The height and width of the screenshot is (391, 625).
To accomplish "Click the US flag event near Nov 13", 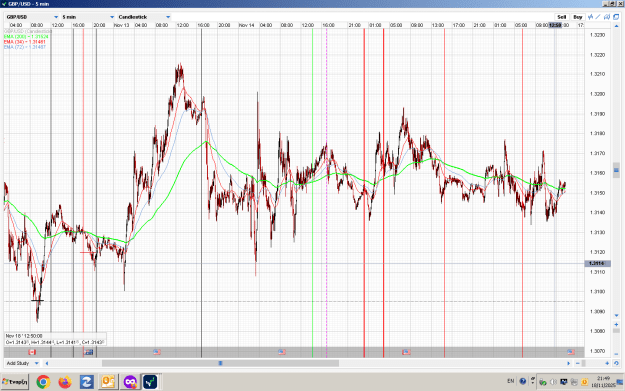I will tap(157, 352).
